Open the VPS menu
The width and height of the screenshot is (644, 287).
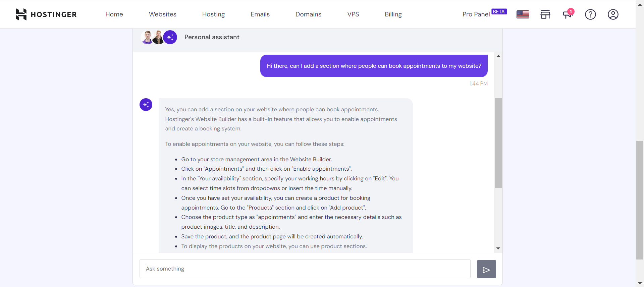[353, 14]
